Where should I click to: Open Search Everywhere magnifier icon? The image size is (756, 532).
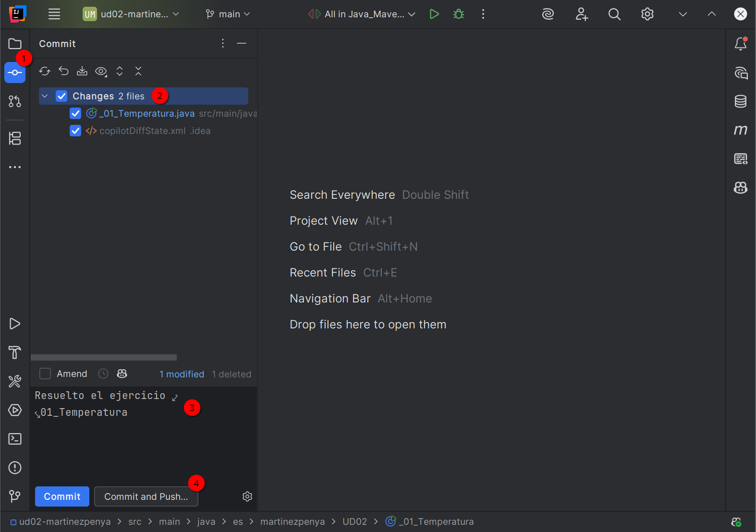614,14
